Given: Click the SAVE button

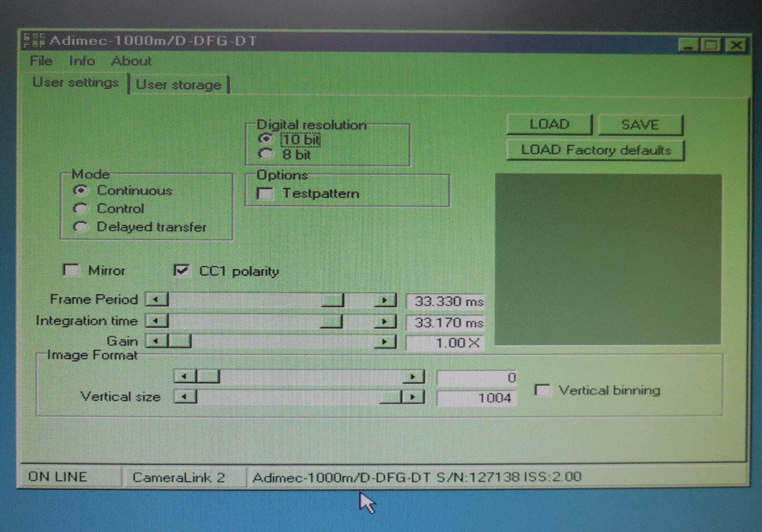Looking at the screenshot, I should tap(640, 125).
